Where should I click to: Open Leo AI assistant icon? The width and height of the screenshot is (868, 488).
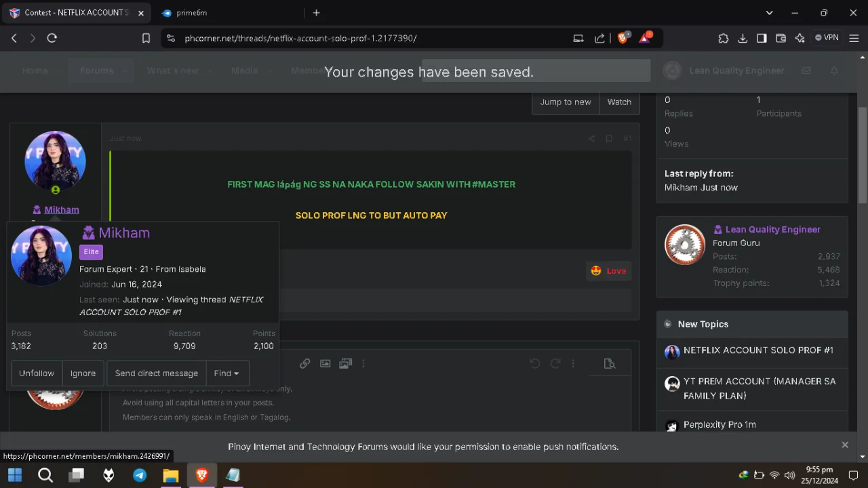click(x=800, y=39)
